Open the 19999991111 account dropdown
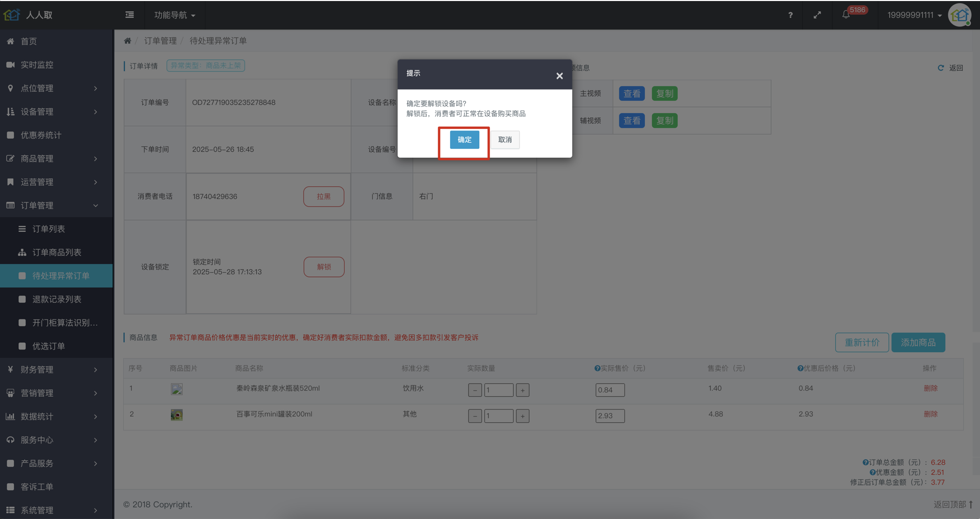Image resolution: width=980 pixels, height=519 pixels. (x=914, y=15)
